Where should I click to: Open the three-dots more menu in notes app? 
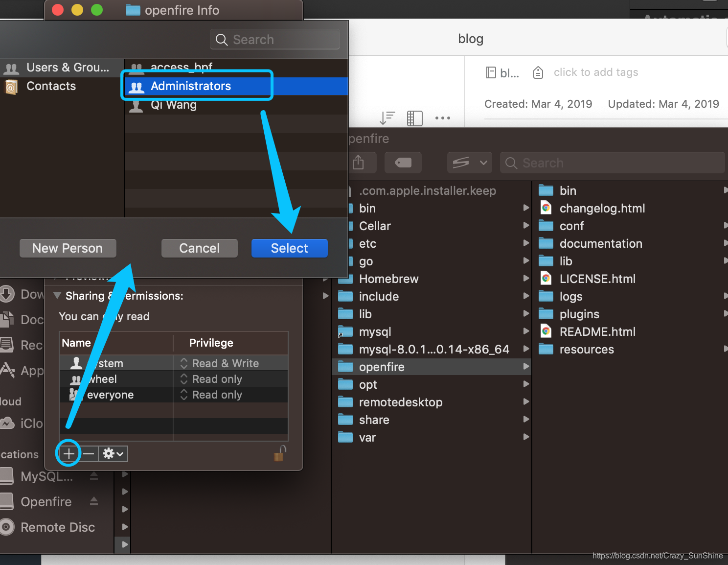442,118
